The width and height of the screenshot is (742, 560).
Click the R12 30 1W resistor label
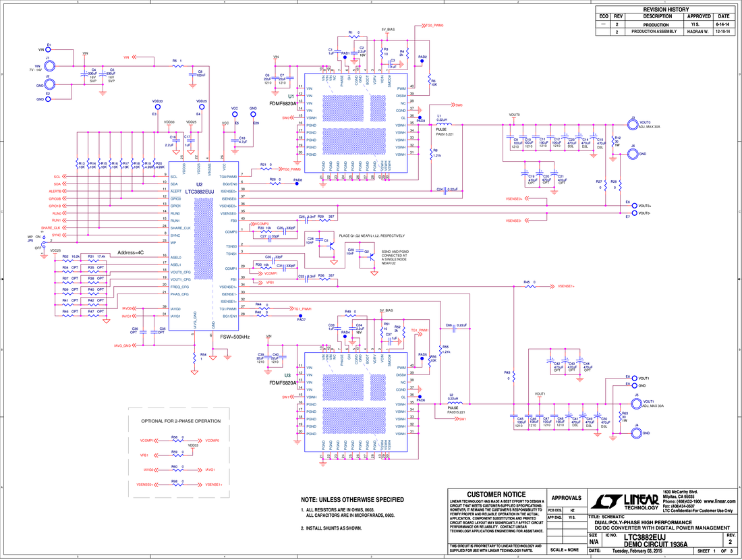pos(617,142)
